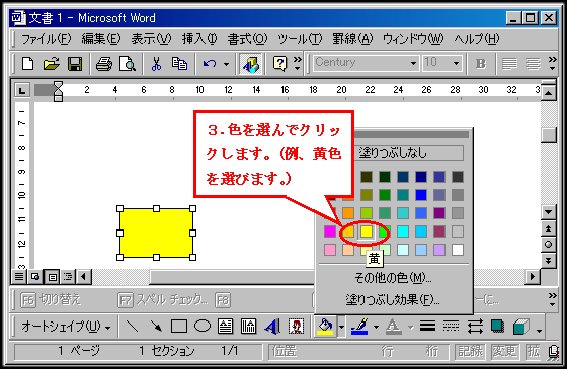Click the 塗りつぶしなし (No Fill) button
This screenshot has width=567, height=369.
(x=410, y=153)
